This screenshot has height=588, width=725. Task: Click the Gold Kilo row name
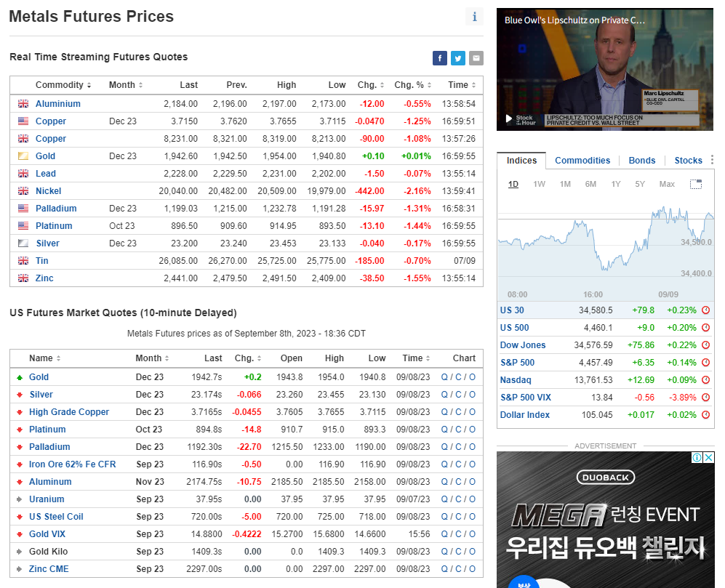coord(48,552)
